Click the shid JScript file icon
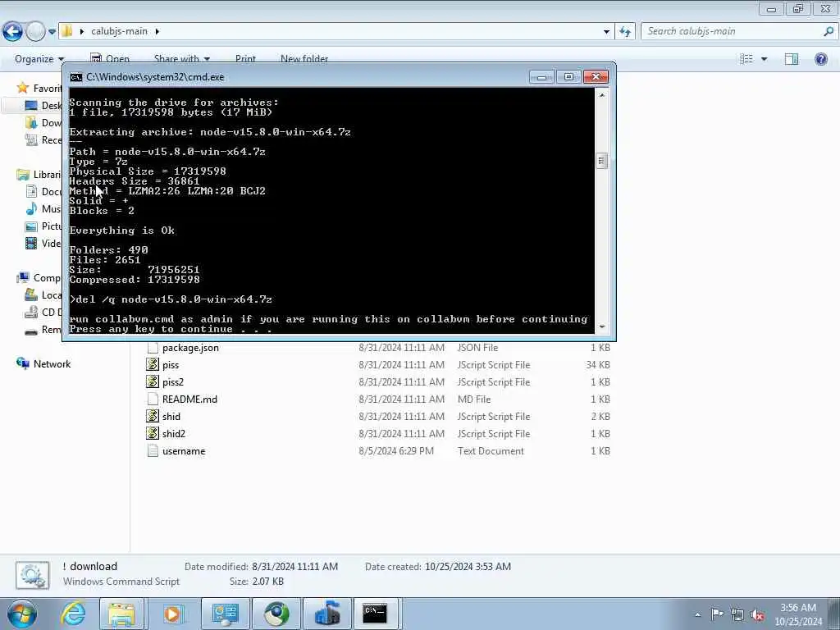 153,416
